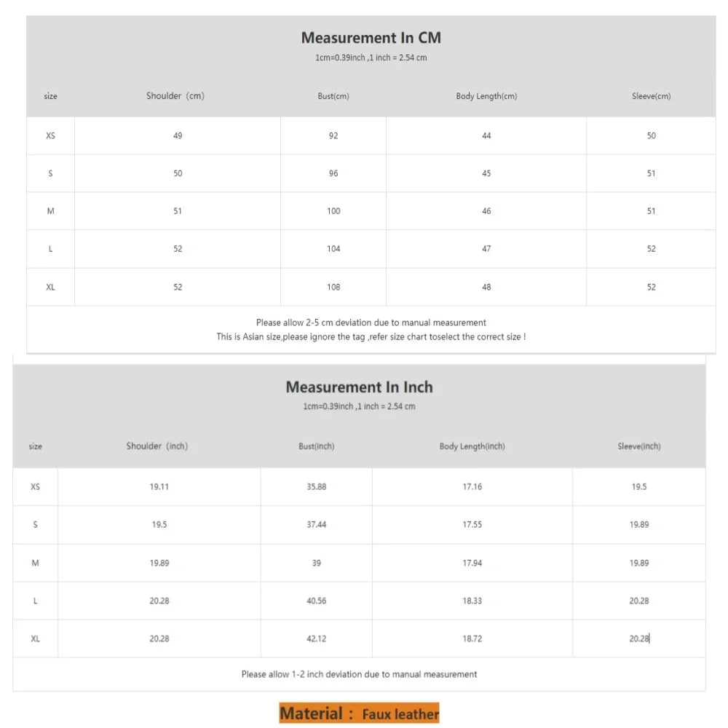The height and width of the screenshot is (728, 728).
Task: Select the 17.16 body length cell
Action: point(472,486)
